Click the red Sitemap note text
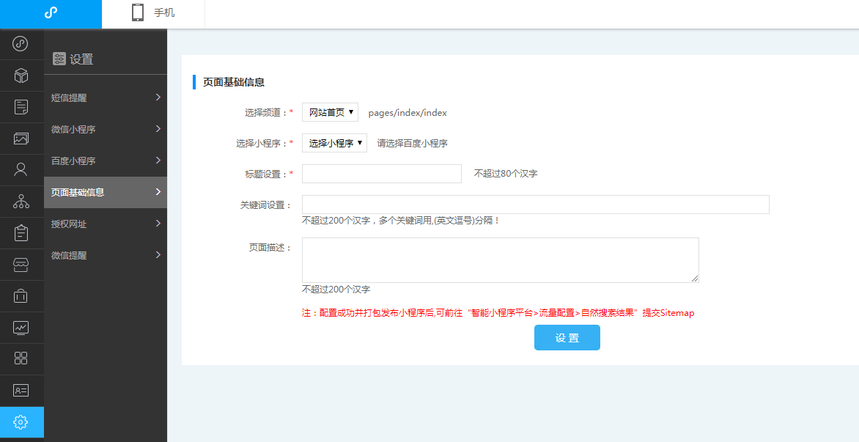 pos(498,313)
